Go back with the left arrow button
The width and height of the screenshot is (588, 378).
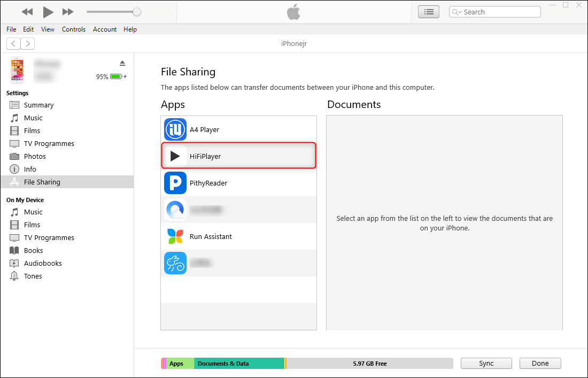[13, 43]
